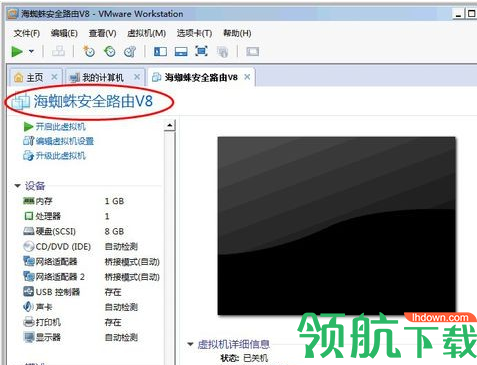Click the green Power On toolbar button
Image resolution: width=477 pixels, height=365 pixels.
(x=17, y=52)
